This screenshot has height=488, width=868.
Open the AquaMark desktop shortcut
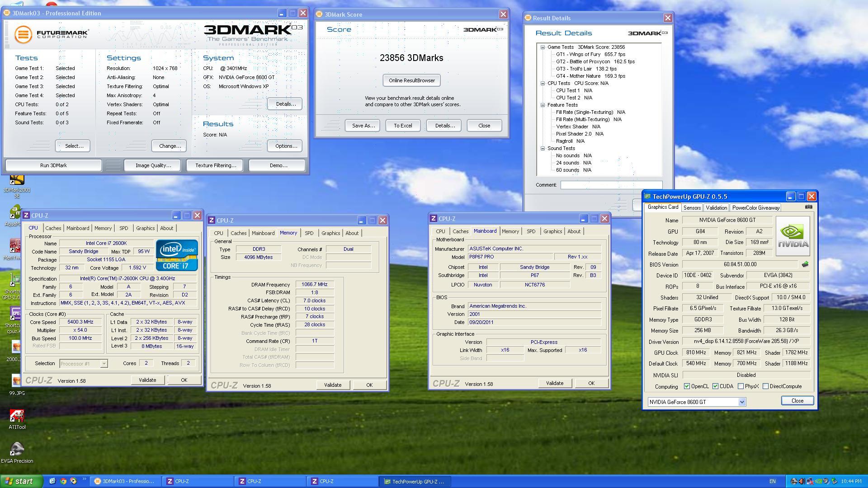pyautogui.click(x=14, y=216)
